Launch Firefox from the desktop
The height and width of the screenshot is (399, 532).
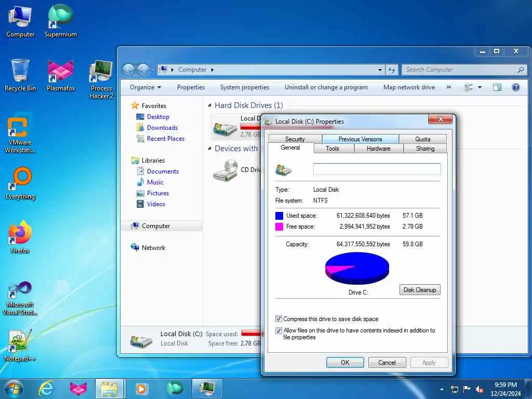click(20, 237)
